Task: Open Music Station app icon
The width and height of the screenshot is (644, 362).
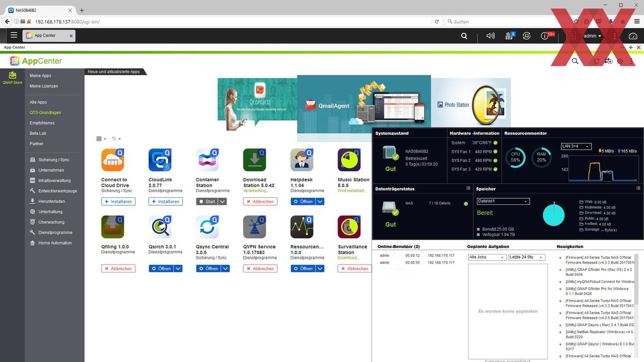Action: tap(349, 159)
